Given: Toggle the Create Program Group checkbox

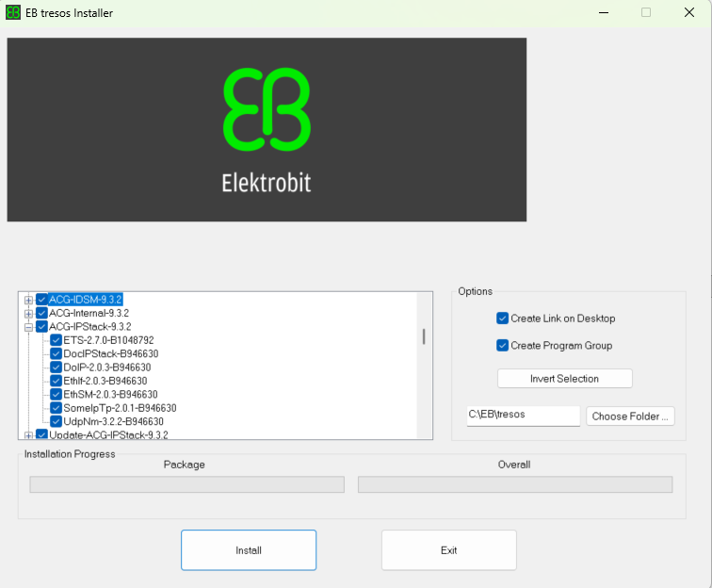Looking at the screenshot, I should (x=503, y=346).
